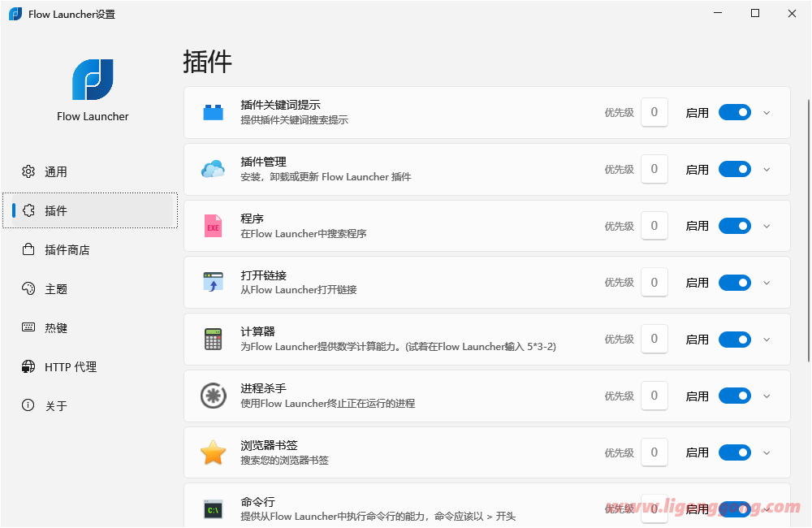Show the 进程杀手 plugin settings chevron
The height and width of the screenshot is (528, 812).
[x=767, y=396]
